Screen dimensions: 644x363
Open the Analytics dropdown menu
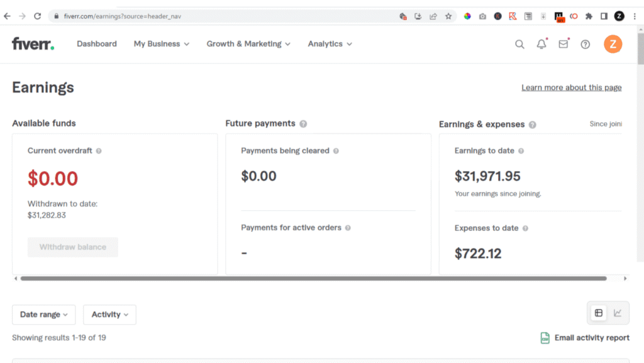click(330, 44)
